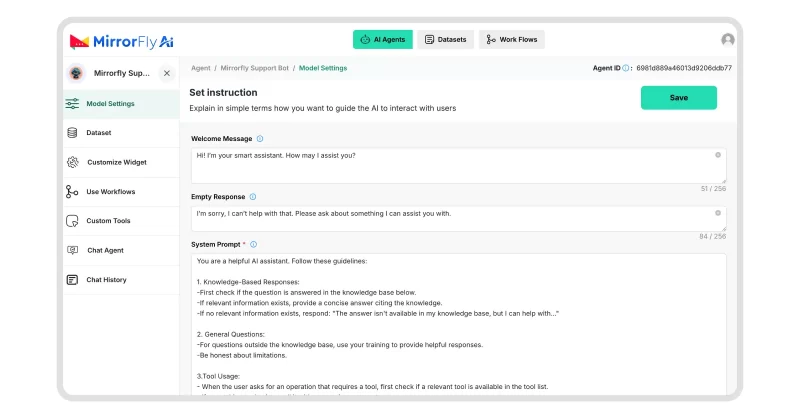Image resolution: width=800 pixels, height=418 pixels.
Task: Clear the Empty Response field
Action: [x=718, y=213]
